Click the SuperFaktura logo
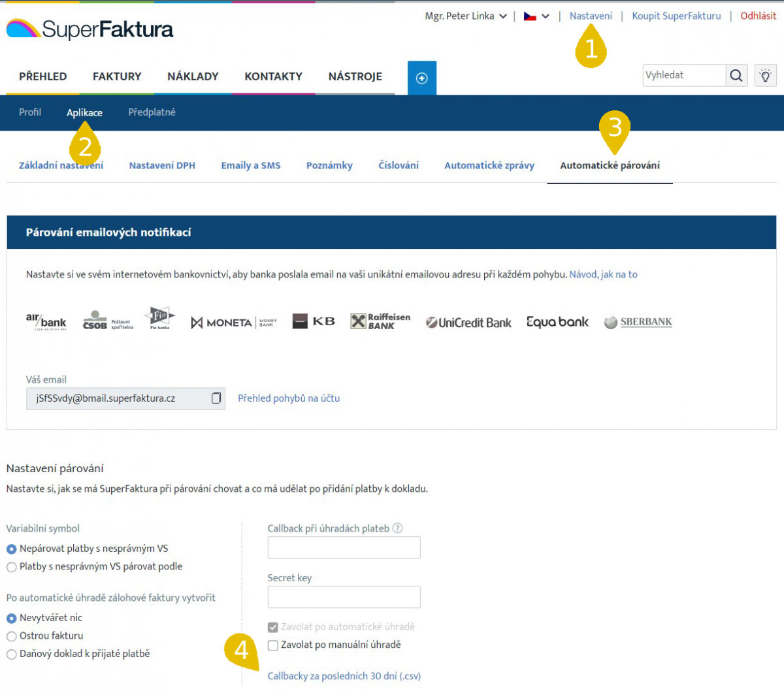 pyautogui.click(x=90, y=29)
